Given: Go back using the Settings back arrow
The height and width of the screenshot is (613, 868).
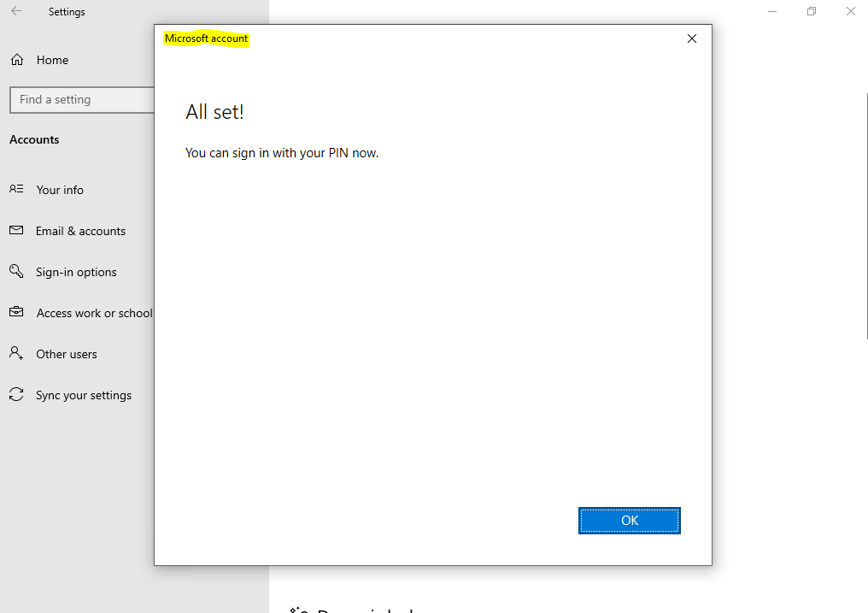Looking at the screenshot, I should pyautogui.click(x=16, y=11).
